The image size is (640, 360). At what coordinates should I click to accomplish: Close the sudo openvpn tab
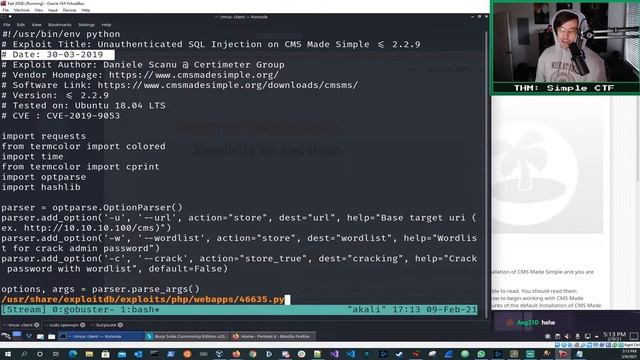(82, 325)
